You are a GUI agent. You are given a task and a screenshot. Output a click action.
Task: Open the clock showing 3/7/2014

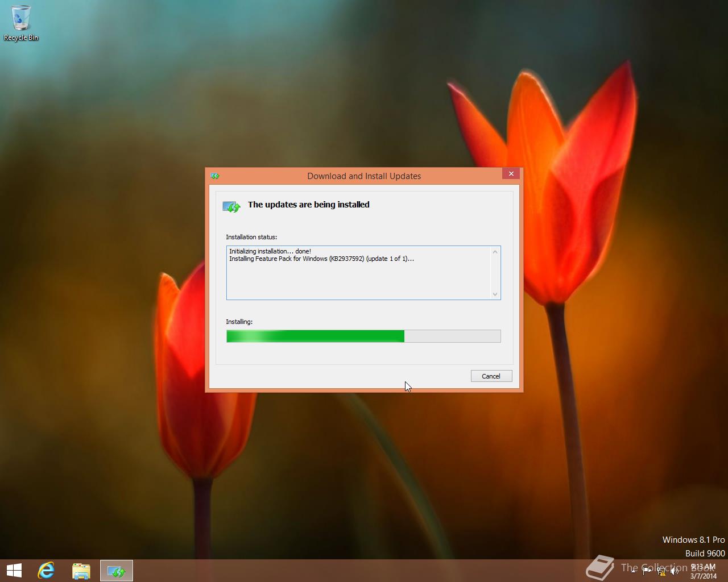[x=703, y=571]
